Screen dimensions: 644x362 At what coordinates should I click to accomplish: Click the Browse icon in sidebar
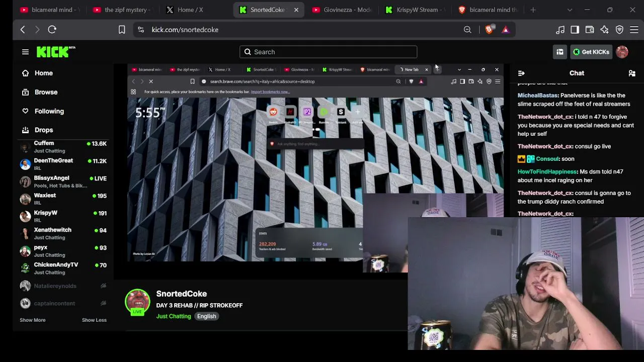25,92
